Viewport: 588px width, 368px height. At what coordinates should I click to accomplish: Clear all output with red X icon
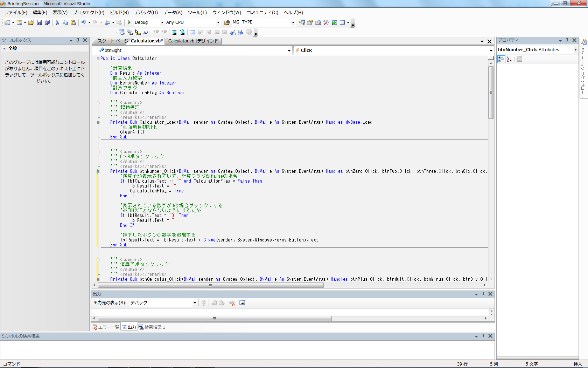(232, 303)
